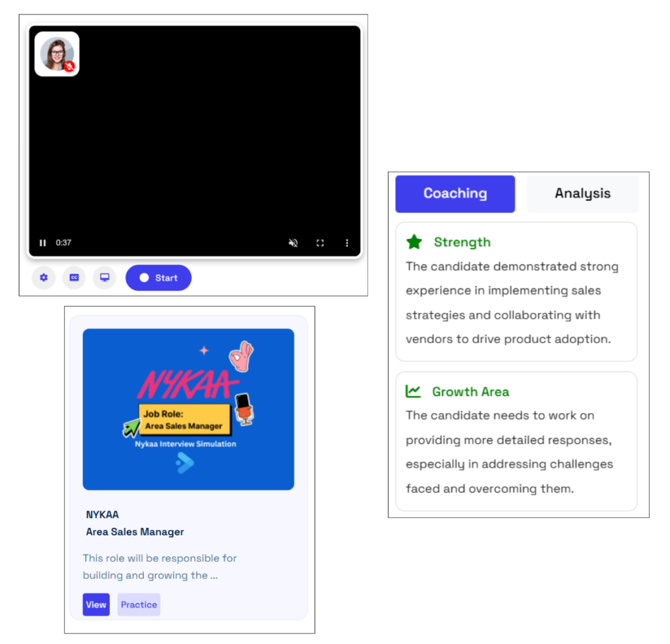Toggle closed captions with the CC button
The width and height of the screenshot is (670, 644).
74,277
